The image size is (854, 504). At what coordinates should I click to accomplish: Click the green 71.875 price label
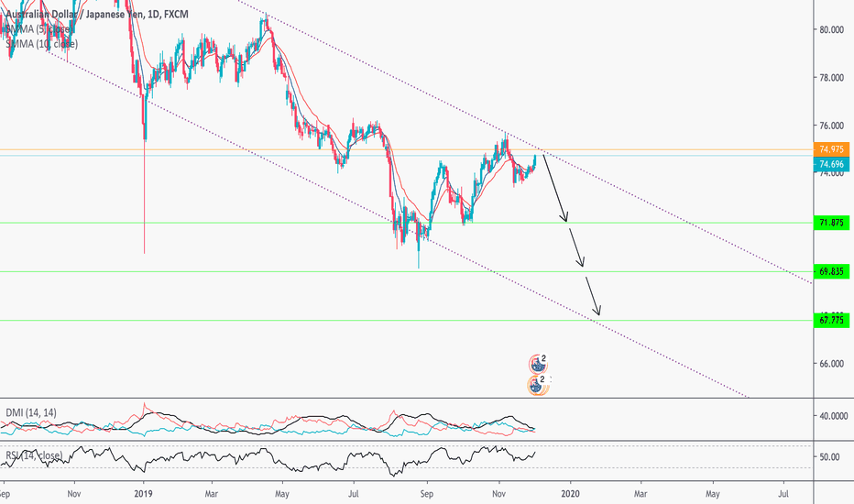coord(832,223)
